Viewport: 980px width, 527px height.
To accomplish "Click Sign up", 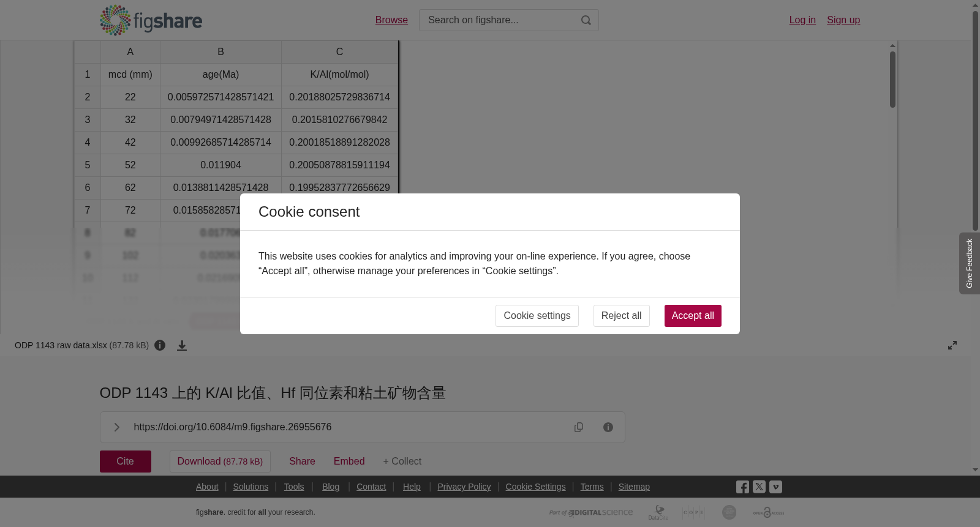I will 843,20.
